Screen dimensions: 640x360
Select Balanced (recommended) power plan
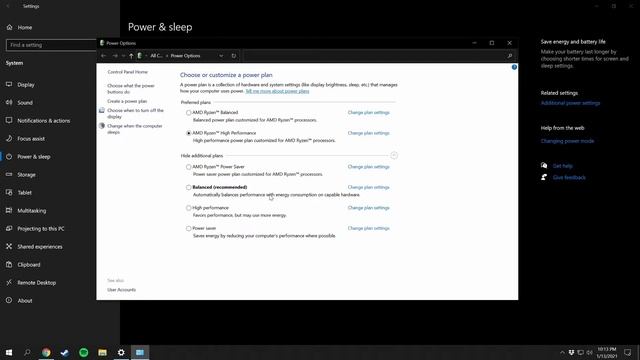tap(189, 187)
